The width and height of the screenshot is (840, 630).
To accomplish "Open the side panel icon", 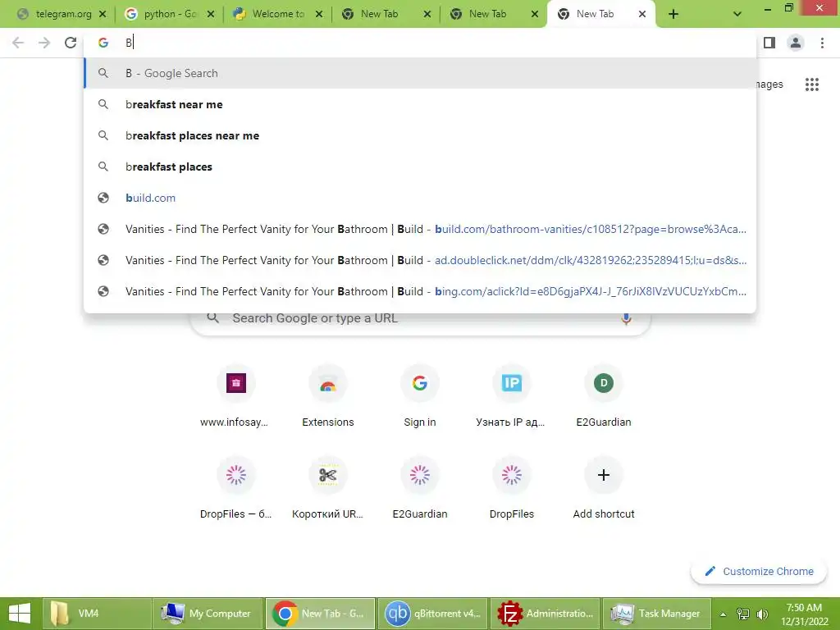I will (x=769, y=43).
